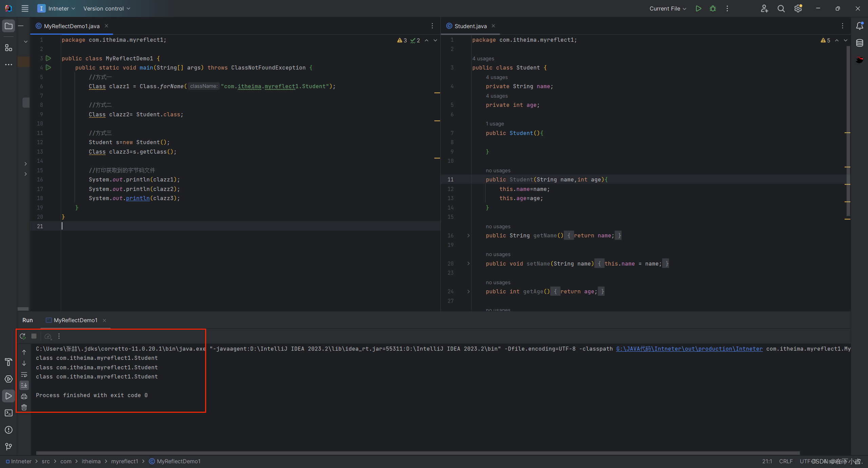Select the MyReflectDemo1 run tab
The image size is (868, 468).
[75, 320]
